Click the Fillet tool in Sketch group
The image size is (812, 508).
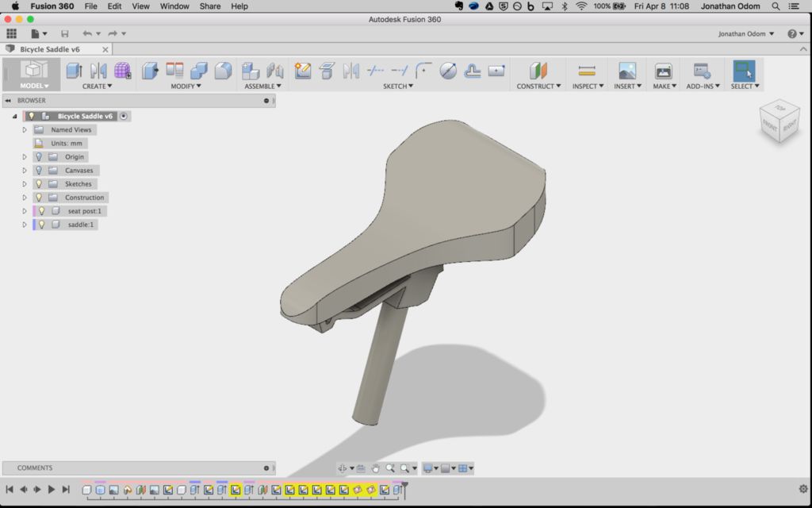[424, 71]
